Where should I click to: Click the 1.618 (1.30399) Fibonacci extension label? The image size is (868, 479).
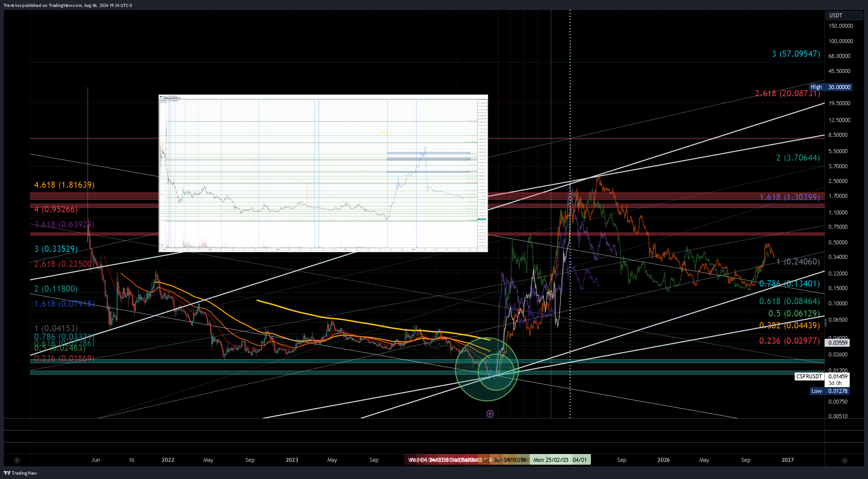(790, 197)
